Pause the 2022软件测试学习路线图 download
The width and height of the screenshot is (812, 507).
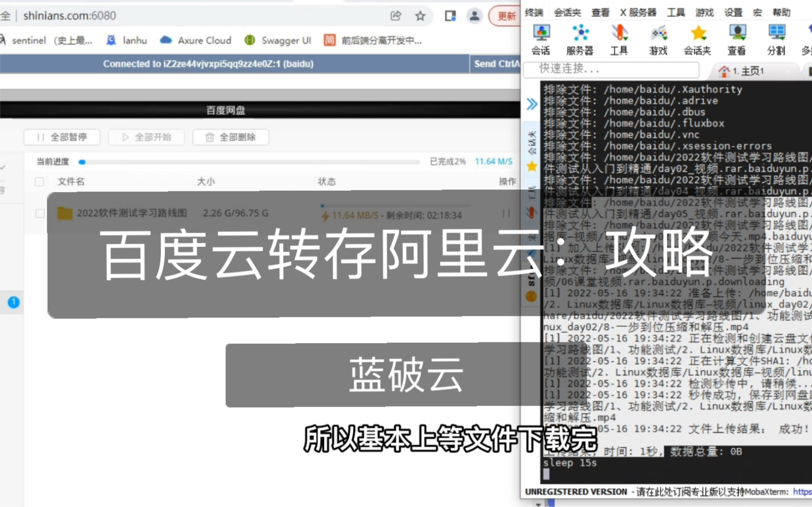506,213
